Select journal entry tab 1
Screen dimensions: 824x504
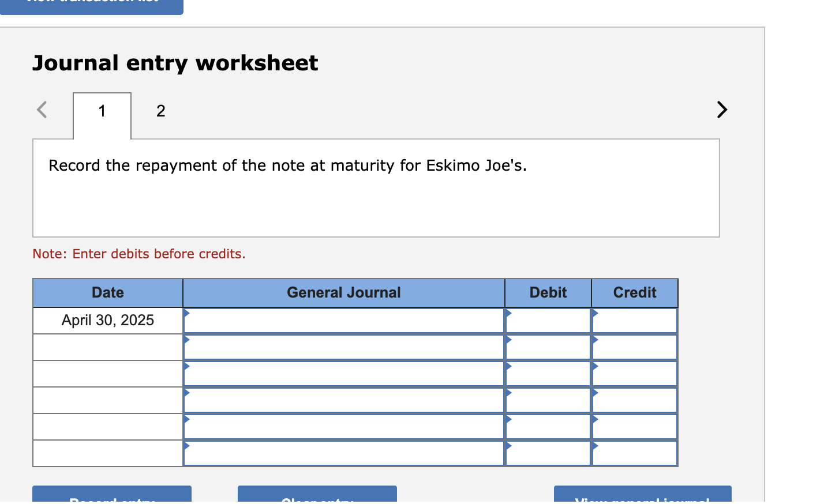pyautogui.click(x=102, y=111)
